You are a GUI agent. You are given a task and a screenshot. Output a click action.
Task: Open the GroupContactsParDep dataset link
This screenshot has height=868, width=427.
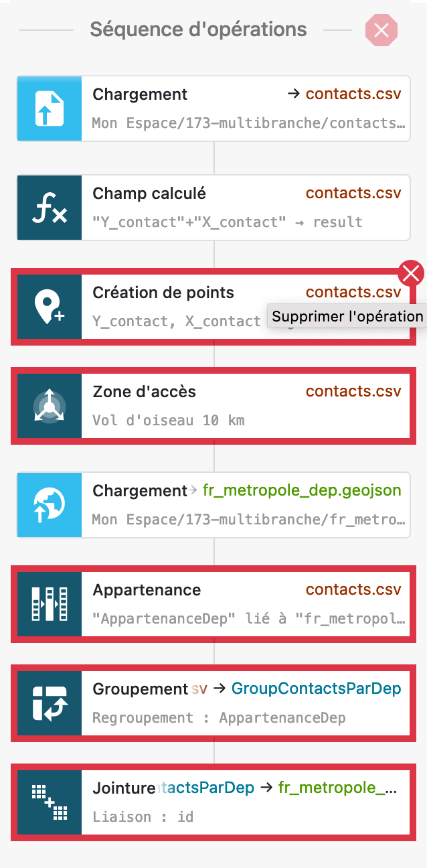pos(316,689)
